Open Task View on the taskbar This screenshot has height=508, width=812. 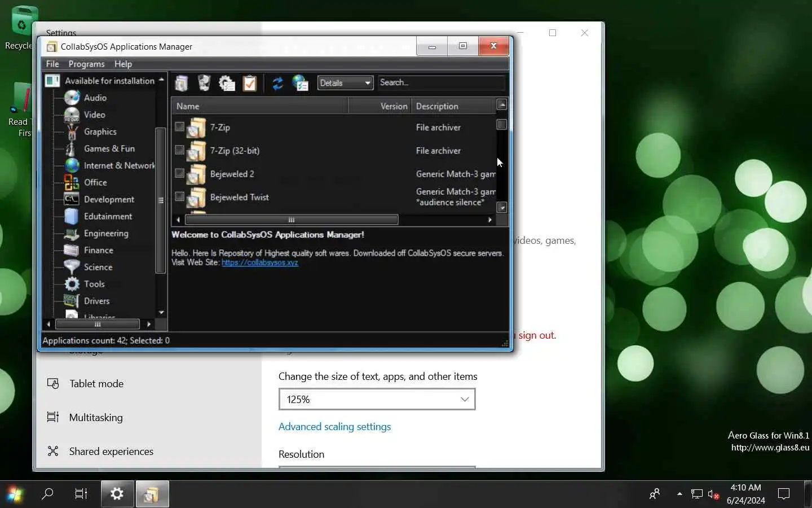coord(81,494)
